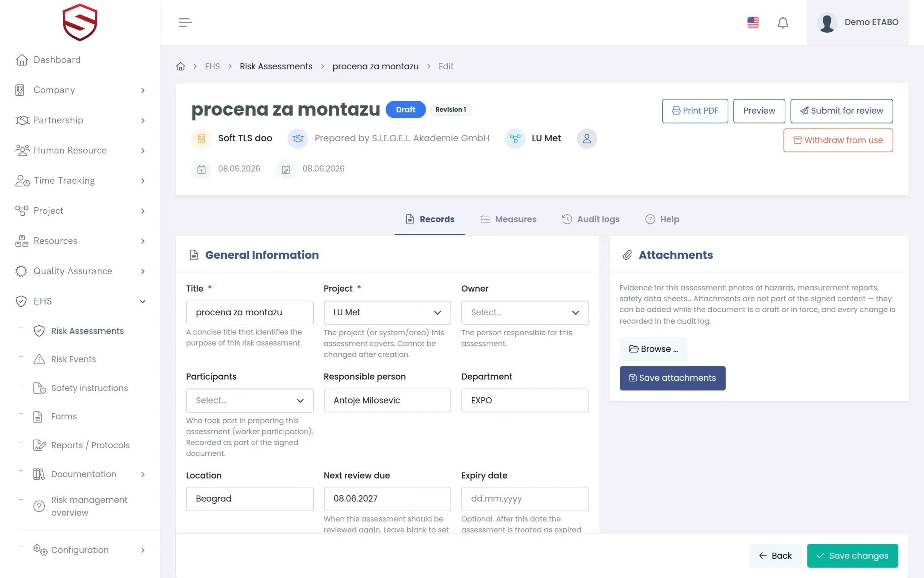Viewport: 924px width, 578px height.
Task: Click the Preview button
Action: (x=759, y=111)
